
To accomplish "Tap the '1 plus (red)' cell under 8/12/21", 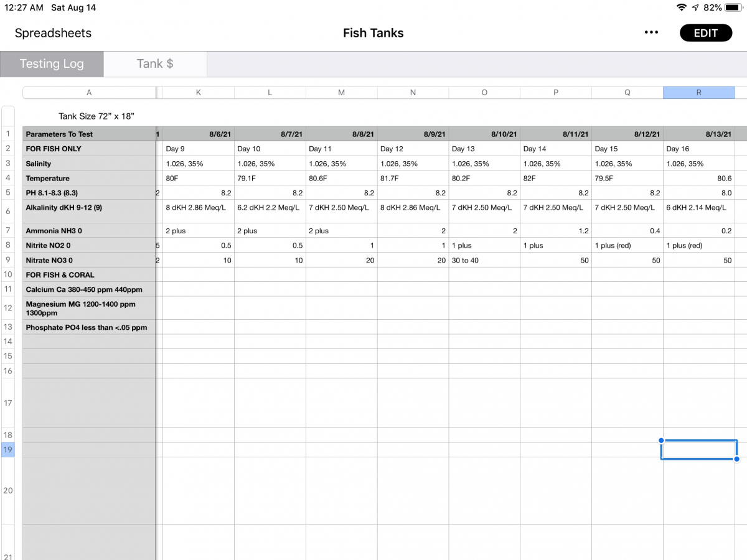I will tap(627, 245).
